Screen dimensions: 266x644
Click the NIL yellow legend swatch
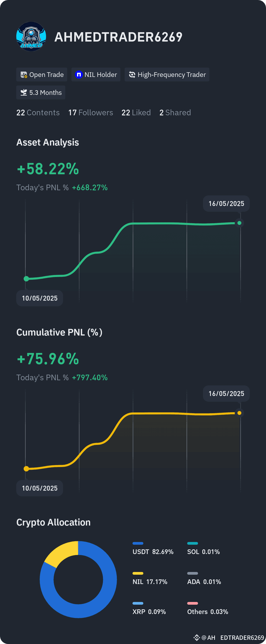point(138,573)
